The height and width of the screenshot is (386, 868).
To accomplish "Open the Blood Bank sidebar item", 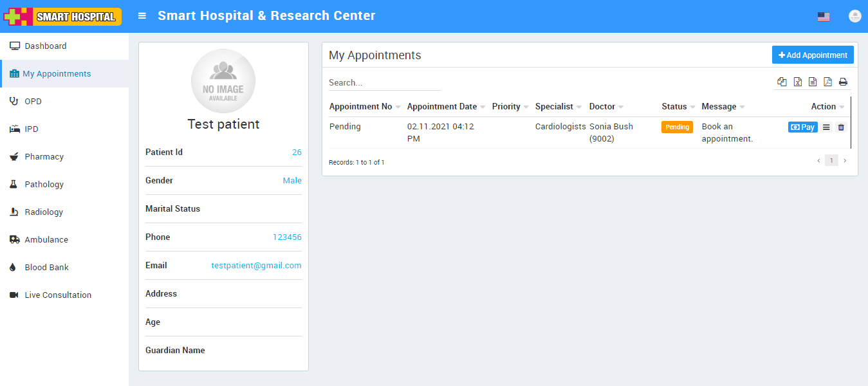I will [46, 268].
